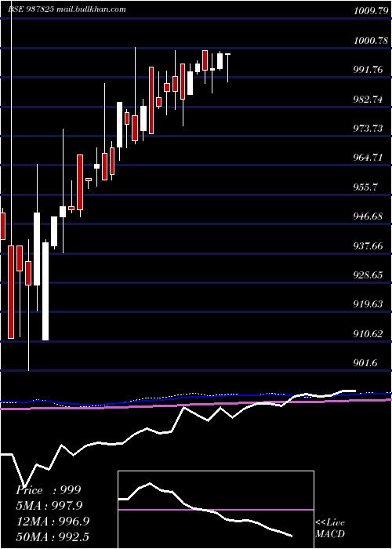Click the 919.63 price axis label
392x549 pixels.
368,304
